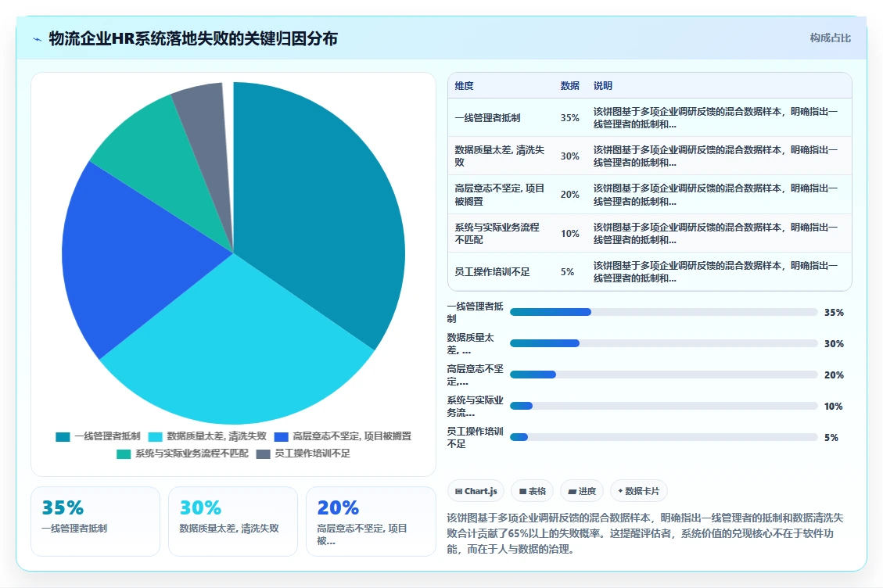Image resolution: width=883 pixels, height=588 pixels.
Task: Click the 维度 column header
Action: click(x=464, y=85)
